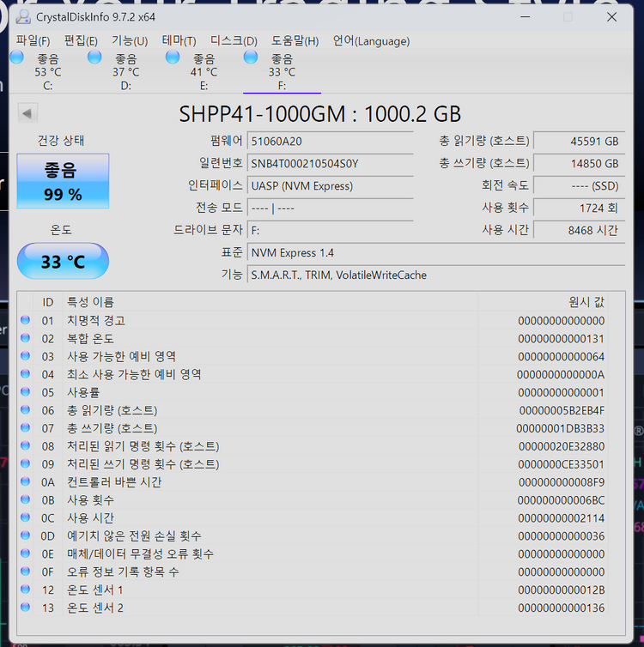Click the CrystalDiskInfo title bar app icon
644x647 pixels.
click(x=23, y=17)
